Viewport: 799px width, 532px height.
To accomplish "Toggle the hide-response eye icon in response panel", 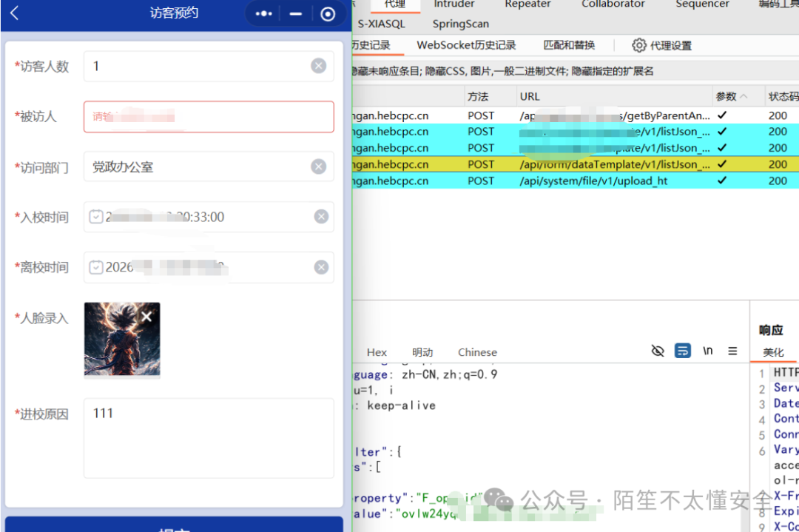I will [658, 351].
